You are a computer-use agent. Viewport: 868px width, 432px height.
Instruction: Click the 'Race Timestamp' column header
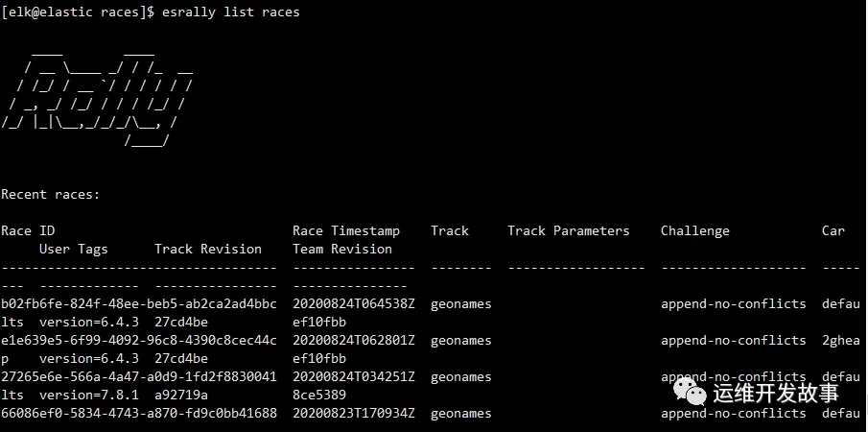click(x=346, y=231)
